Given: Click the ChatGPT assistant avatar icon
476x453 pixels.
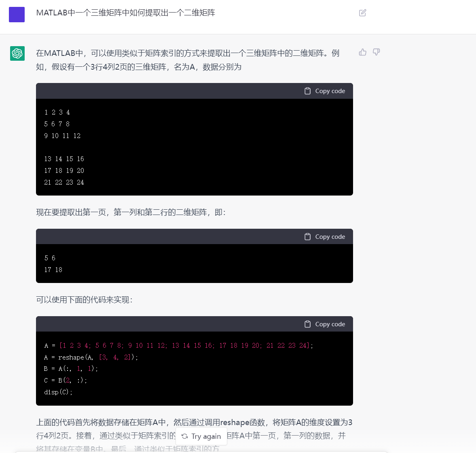Looking at the screenshot, I should (x=17, y=53).
